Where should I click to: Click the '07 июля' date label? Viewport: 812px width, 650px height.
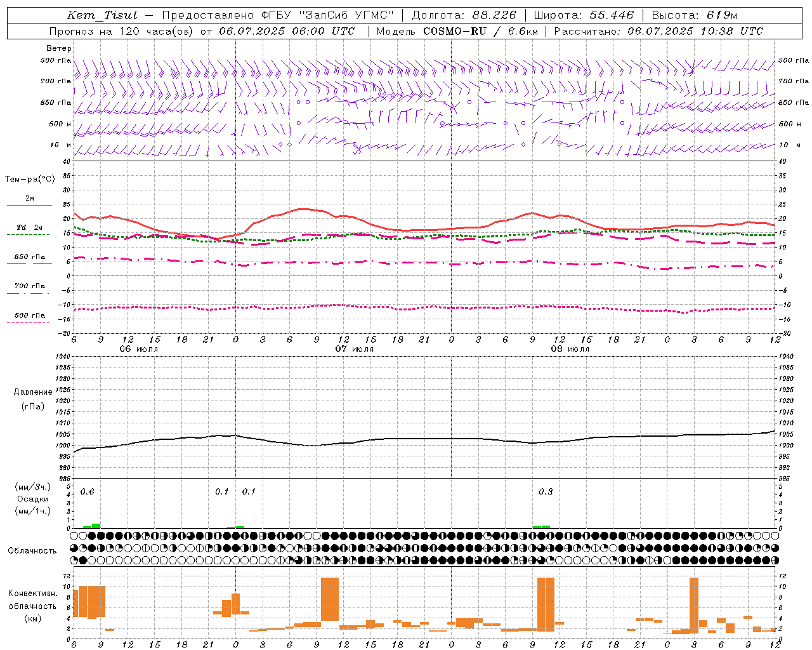pos(355,349)
